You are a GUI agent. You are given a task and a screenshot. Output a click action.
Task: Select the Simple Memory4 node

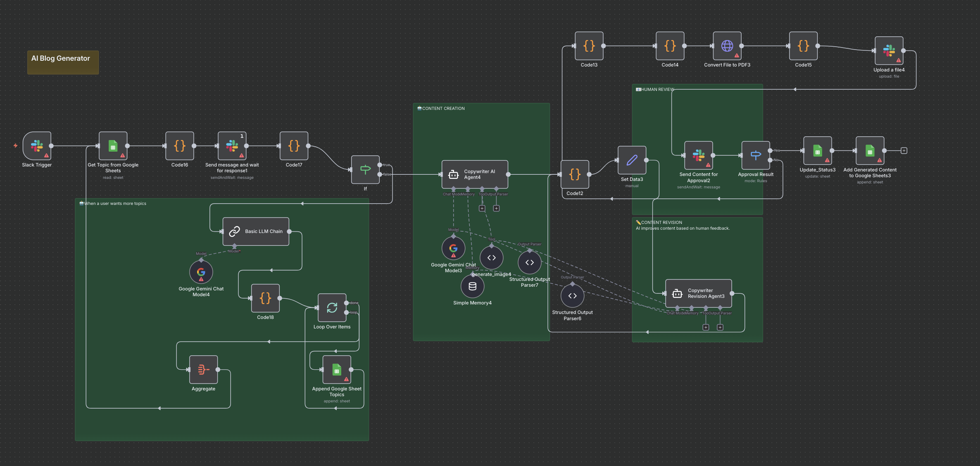(472, 286)
